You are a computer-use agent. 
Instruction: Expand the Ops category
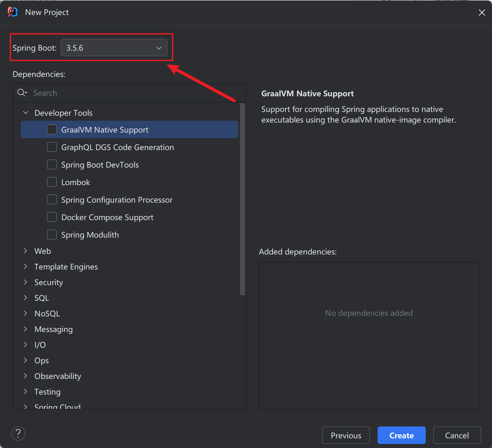coord(26,360)
